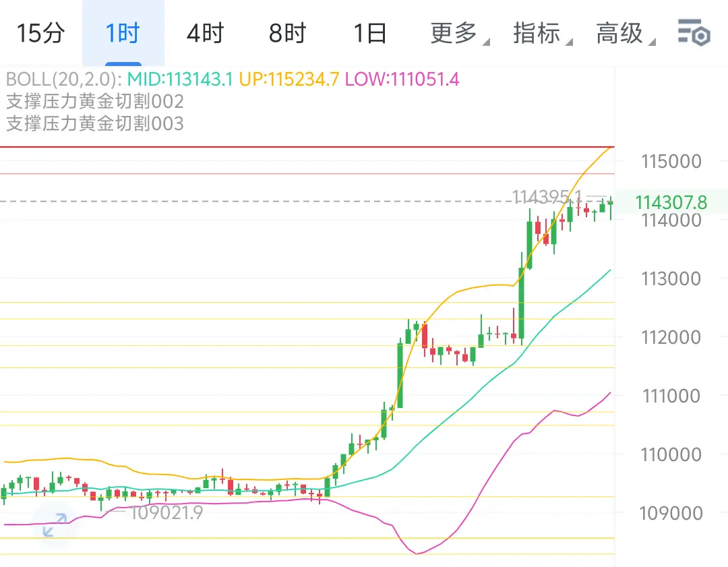
Task: Tap the fullscreen expand arrows icon
Action: click(x=55, y=525)
